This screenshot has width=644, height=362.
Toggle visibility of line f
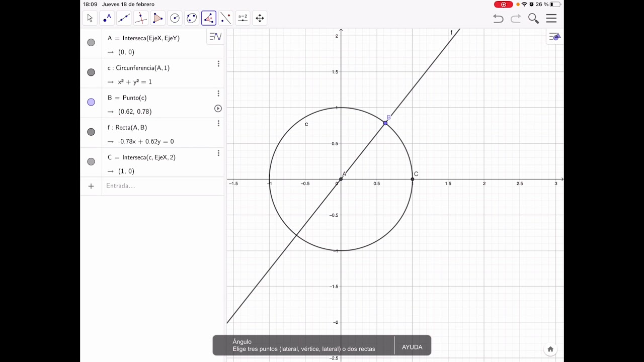[91, 132]
